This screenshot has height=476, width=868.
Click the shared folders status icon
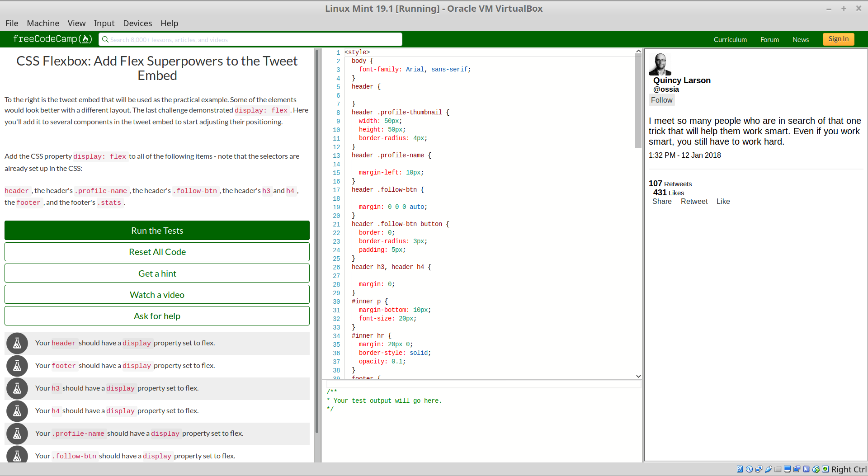(x=778, y=469)
